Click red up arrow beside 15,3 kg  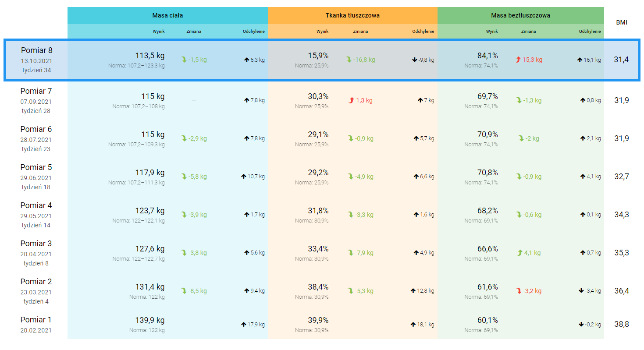(518, 60)
